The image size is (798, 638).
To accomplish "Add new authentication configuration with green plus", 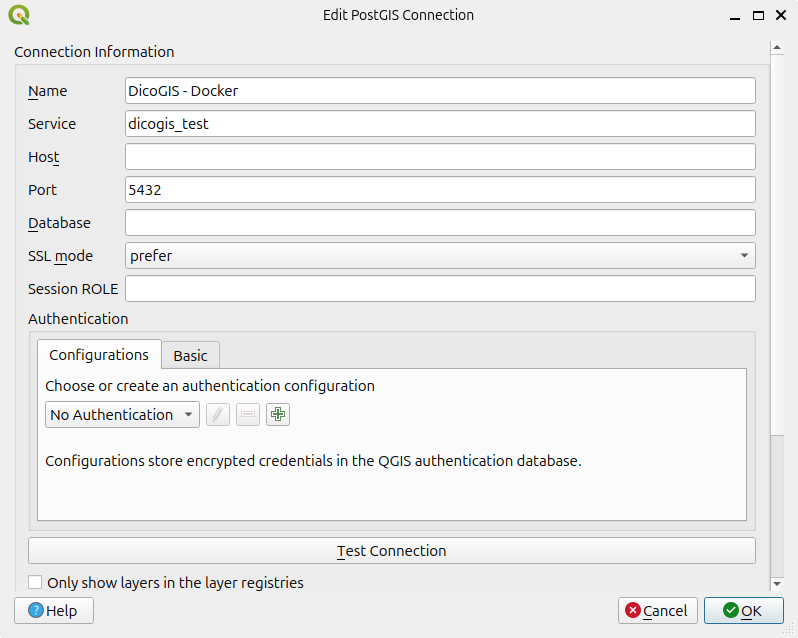I will pyautogui.click(x=278, y=415).
